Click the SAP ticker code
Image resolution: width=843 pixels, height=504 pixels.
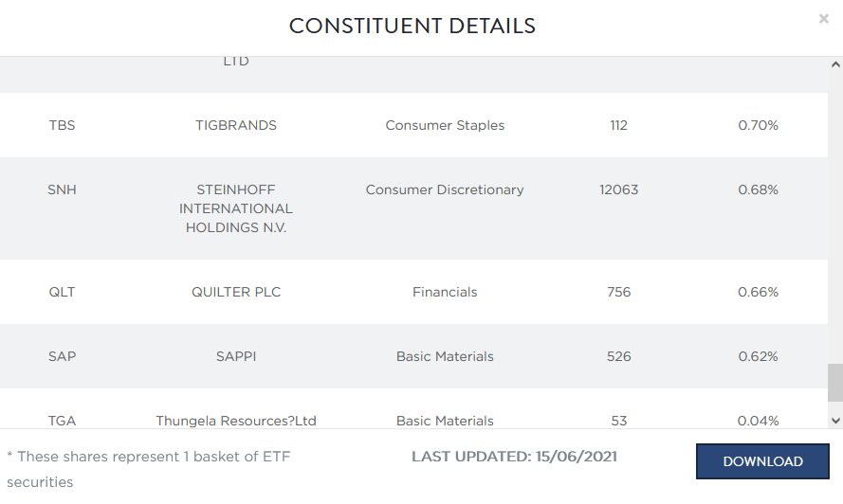click(62, 356)
